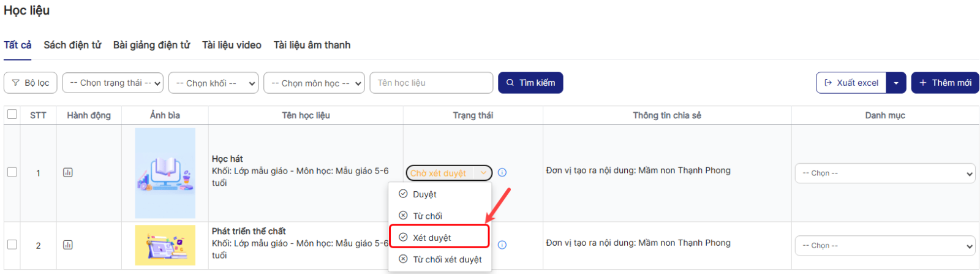Screen dimensions: 980x274
Task: Click the info icon beside Chờ xét duyệt status
Action: coord(502,173)
